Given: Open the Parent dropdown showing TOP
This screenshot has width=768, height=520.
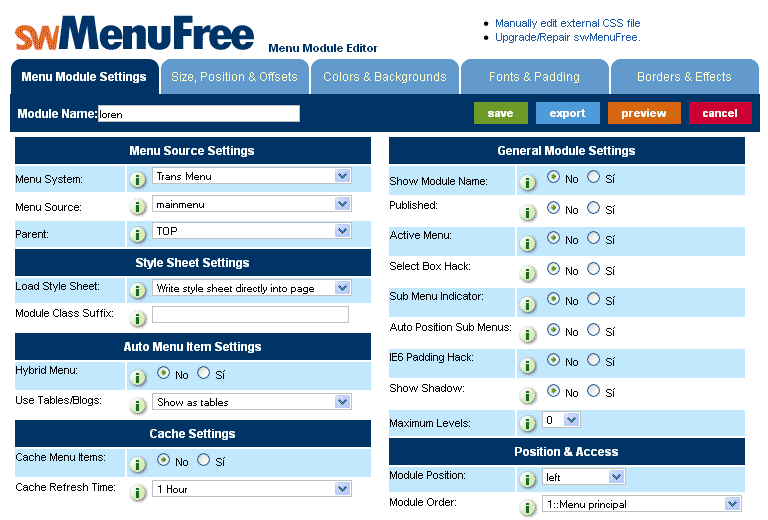Looking at the screenshot, I should [252, 231].
